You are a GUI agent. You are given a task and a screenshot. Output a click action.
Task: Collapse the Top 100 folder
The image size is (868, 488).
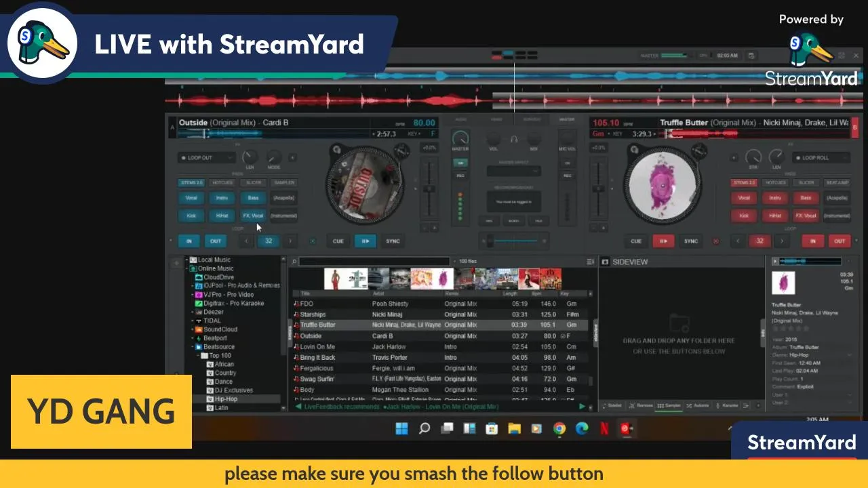click(197, 356)
